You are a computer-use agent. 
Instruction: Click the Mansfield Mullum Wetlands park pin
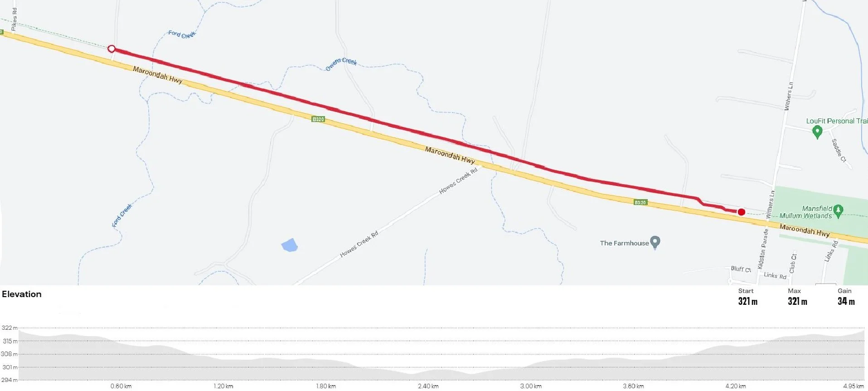point(838,211)
